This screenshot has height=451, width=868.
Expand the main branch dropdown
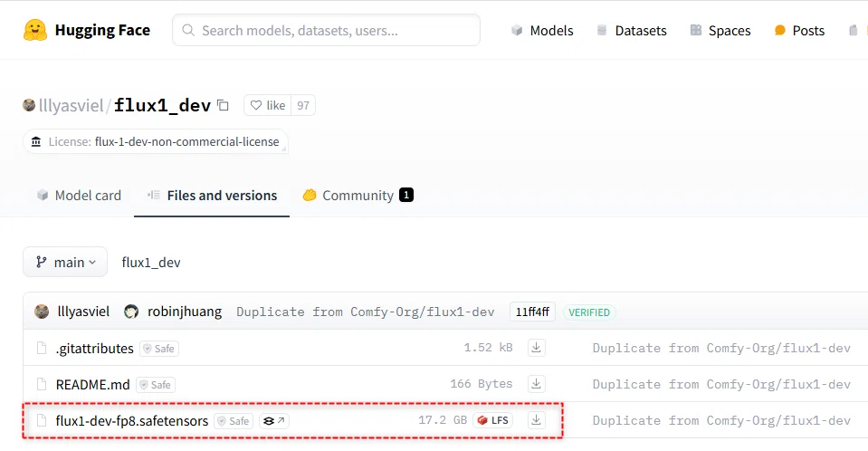(65, 262)
